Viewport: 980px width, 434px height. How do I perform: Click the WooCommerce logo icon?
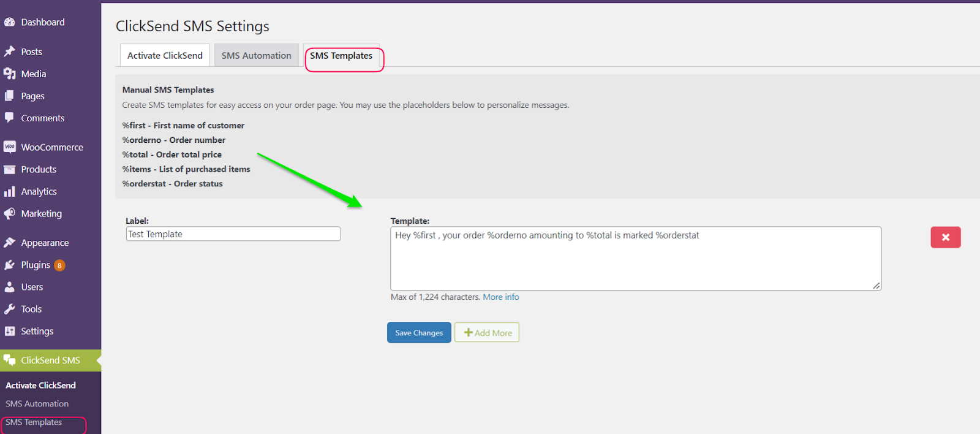[x=9, y=147]
